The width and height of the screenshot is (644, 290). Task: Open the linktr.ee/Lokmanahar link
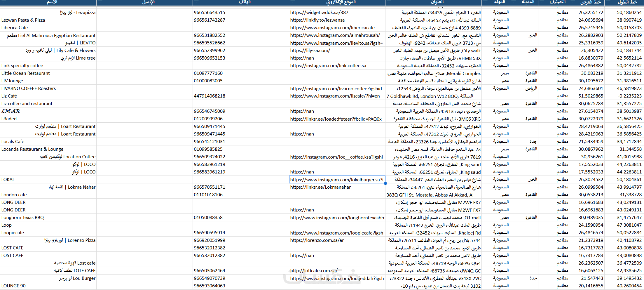click(x=320, y=187)
